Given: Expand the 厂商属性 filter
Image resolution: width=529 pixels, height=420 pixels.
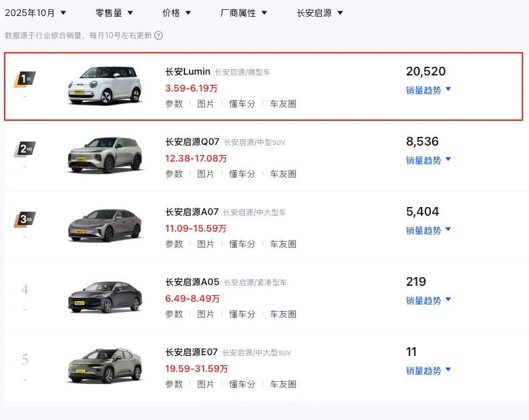Looking at the screenshot, I should (x=244, y=13).
